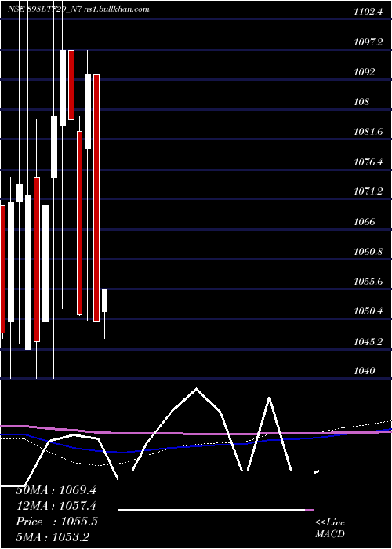392x549 pixels.
Task: Select the last small white candlestick
Action: (x=104, y=300)
